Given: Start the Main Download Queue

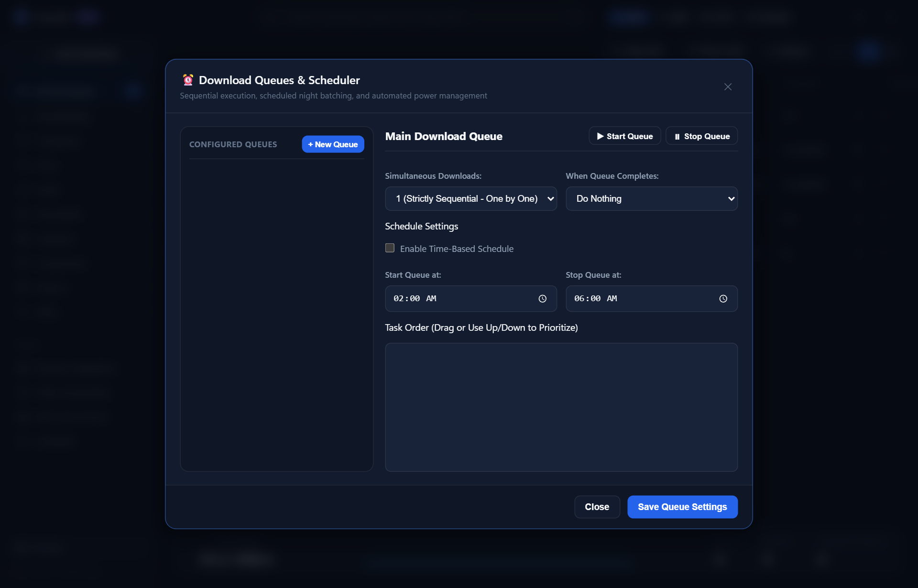Looking at the screenshot, I should pyautogui.click(x=624, y=136).
